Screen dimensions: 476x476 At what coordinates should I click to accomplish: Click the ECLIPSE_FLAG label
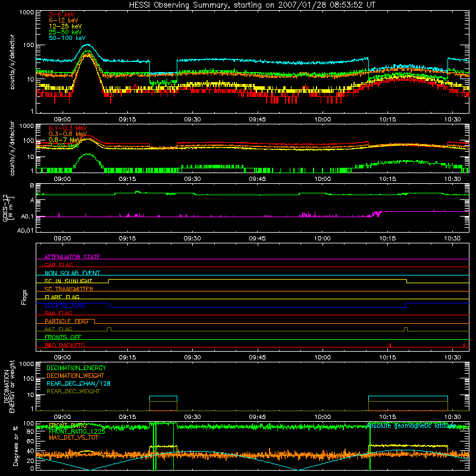tap(65, 305)
